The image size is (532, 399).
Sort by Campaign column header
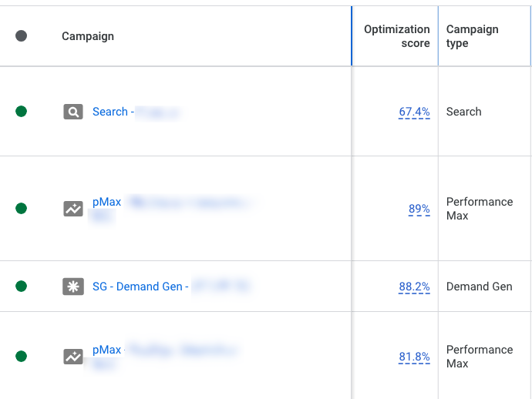(88, 36)
